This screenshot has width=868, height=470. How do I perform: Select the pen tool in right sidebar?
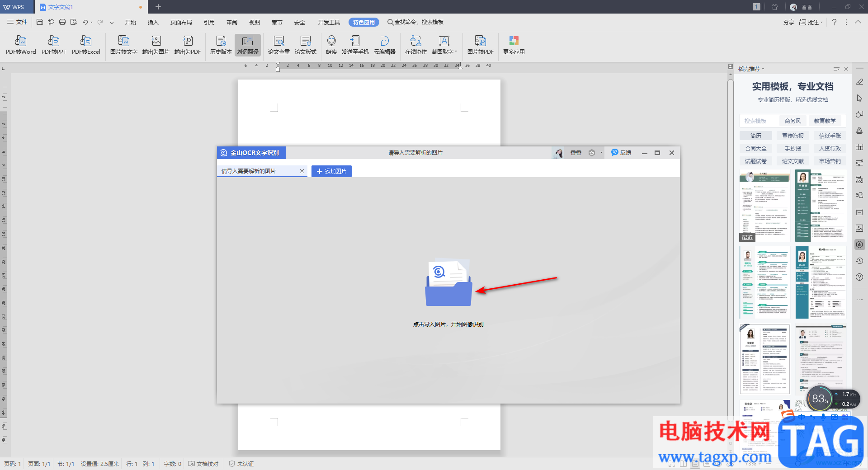859,82
